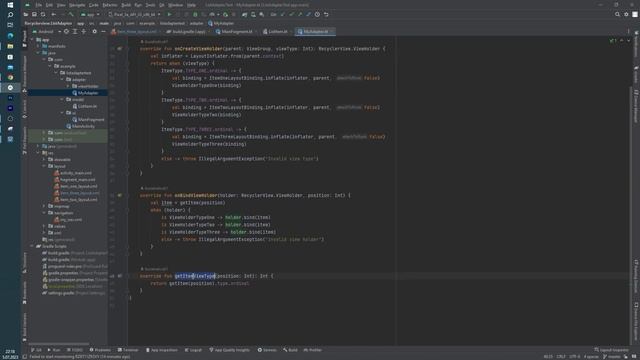The width and height of the screenshot is (640, 360).
Task: Click the Make Project hammer icon
Action: [x=71, y=14]
